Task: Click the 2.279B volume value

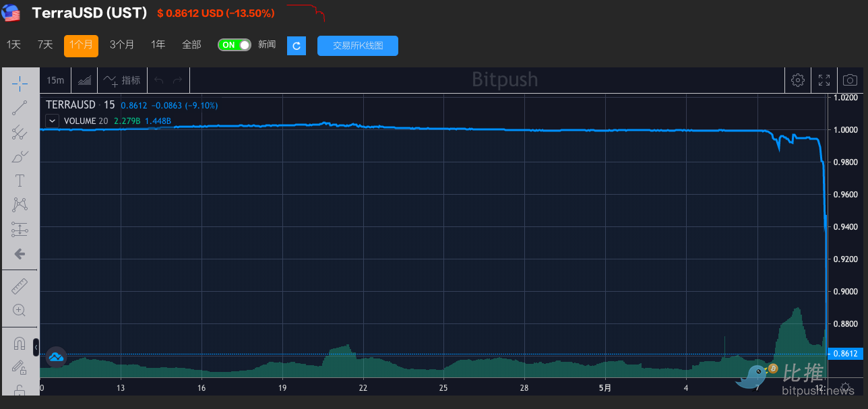Action: pos(127,121)
